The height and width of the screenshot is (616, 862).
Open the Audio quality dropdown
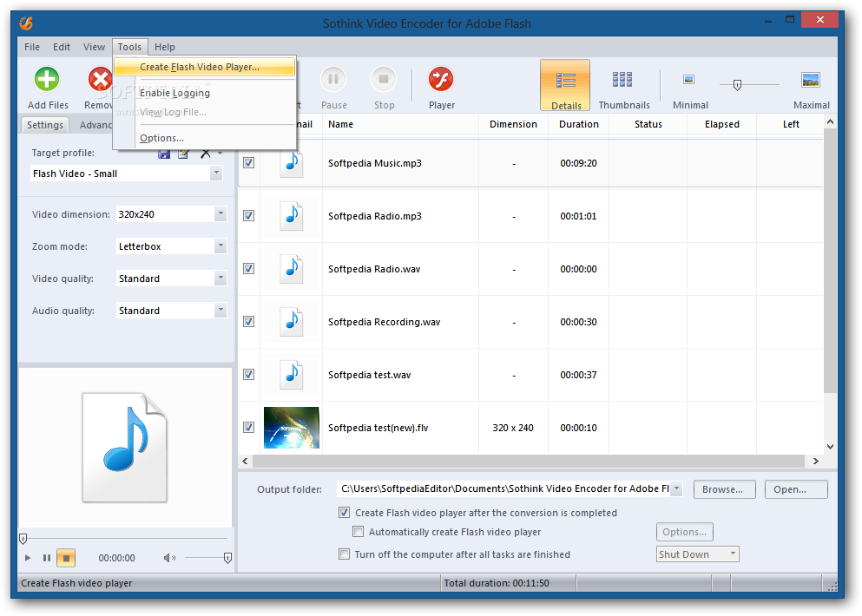[x=220, y=310]
